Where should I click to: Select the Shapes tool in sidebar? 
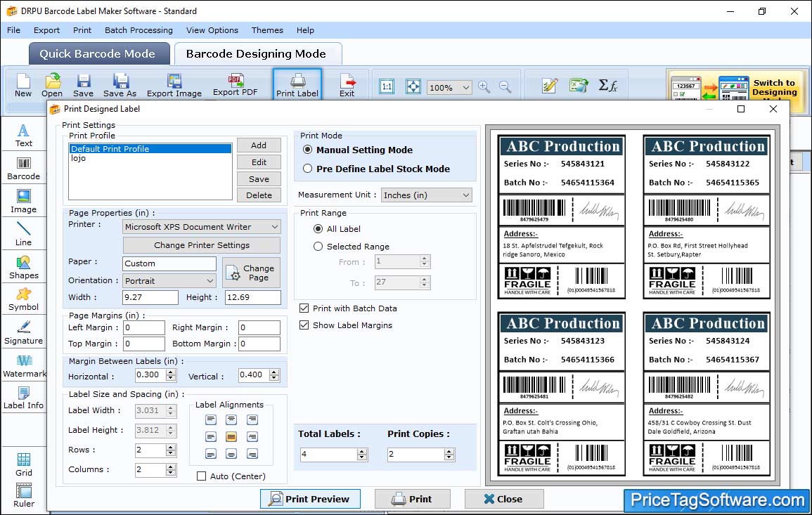coord(23,268)
